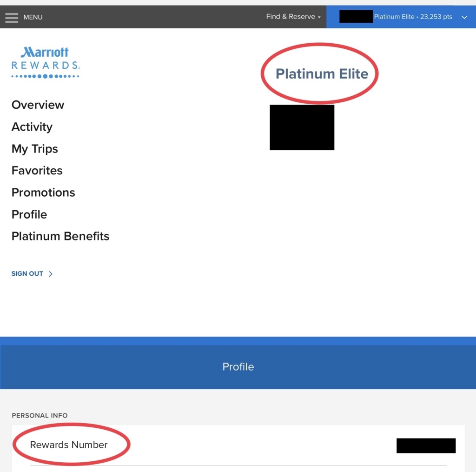476x472 pixels.
Task: Click Platinum Elite 23,253 pts account text
Action: (x=413, y=17)
